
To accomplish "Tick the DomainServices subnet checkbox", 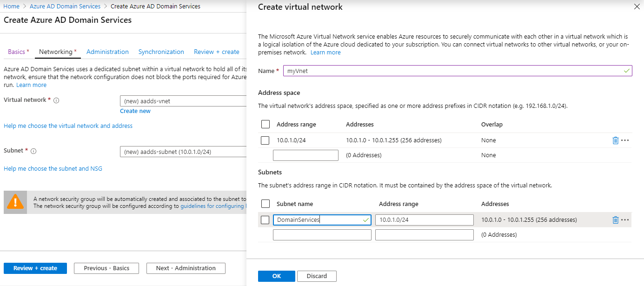I will [266, 220].
